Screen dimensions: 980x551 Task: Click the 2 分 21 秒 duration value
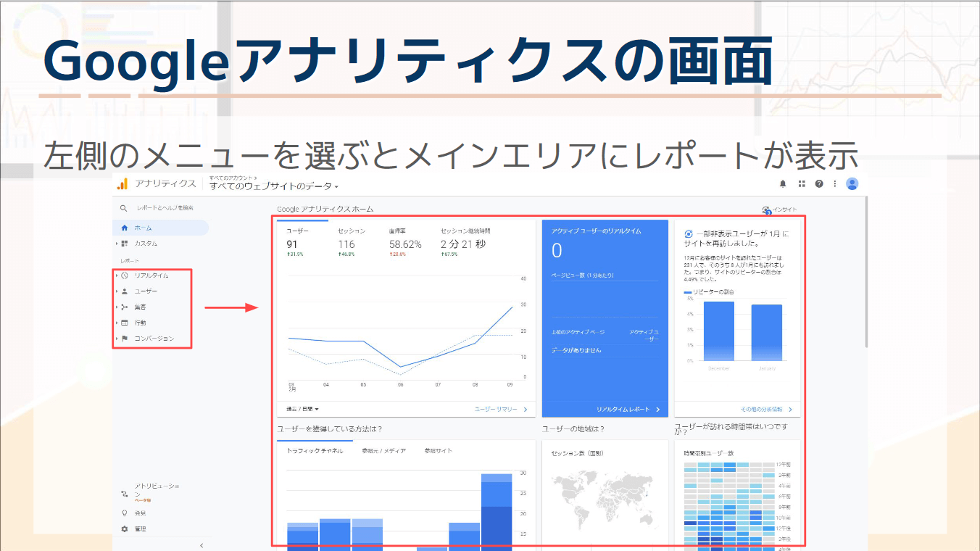pos(463,244)
